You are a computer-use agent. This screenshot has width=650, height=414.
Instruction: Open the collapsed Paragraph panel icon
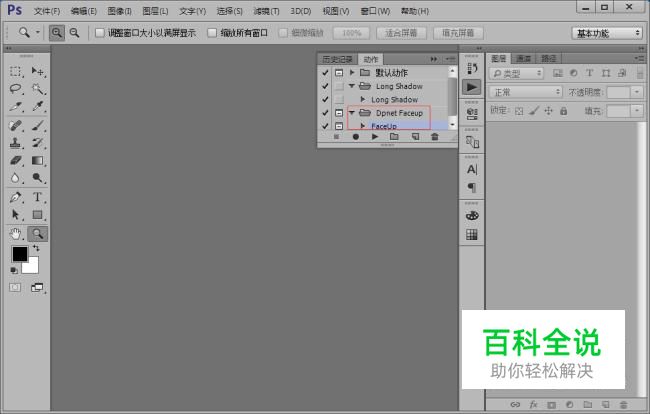click(472, 187)
